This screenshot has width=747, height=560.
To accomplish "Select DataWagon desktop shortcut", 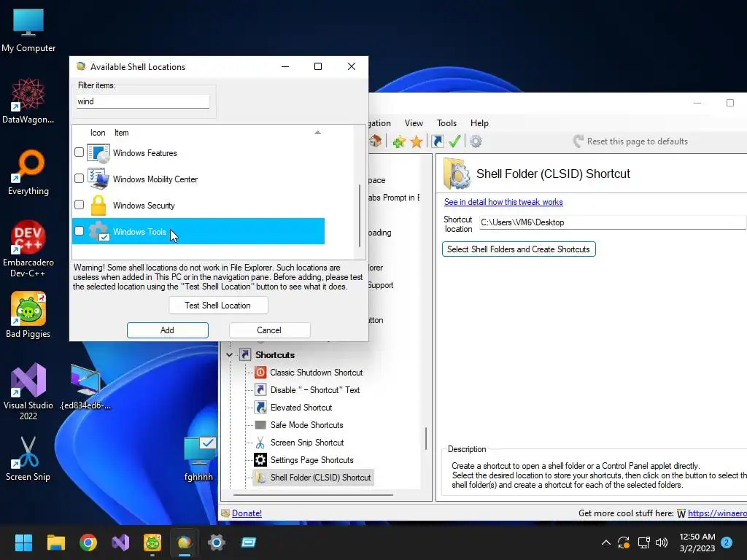I will 28,101.
